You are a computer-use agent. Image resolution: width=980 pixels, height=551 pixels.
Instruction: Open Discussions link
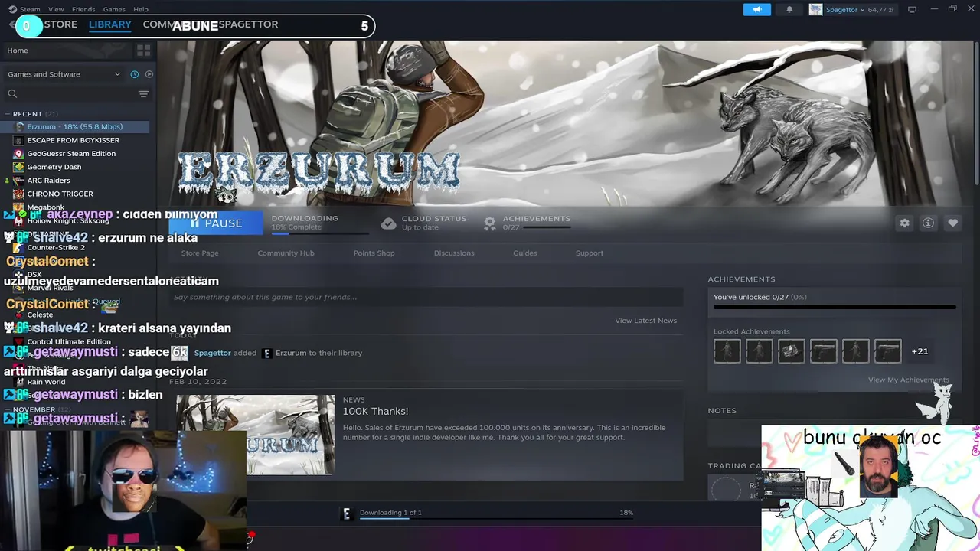pos(454,253)
